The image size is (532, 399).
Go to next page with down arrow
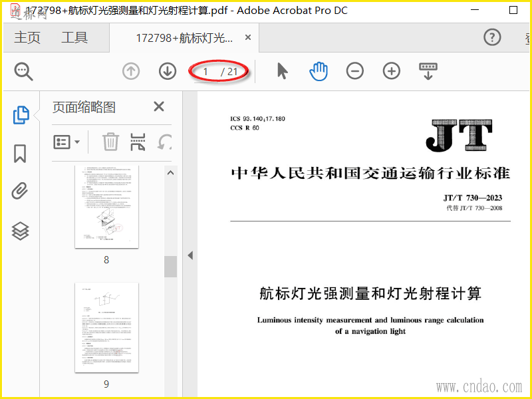coord(168,71)
